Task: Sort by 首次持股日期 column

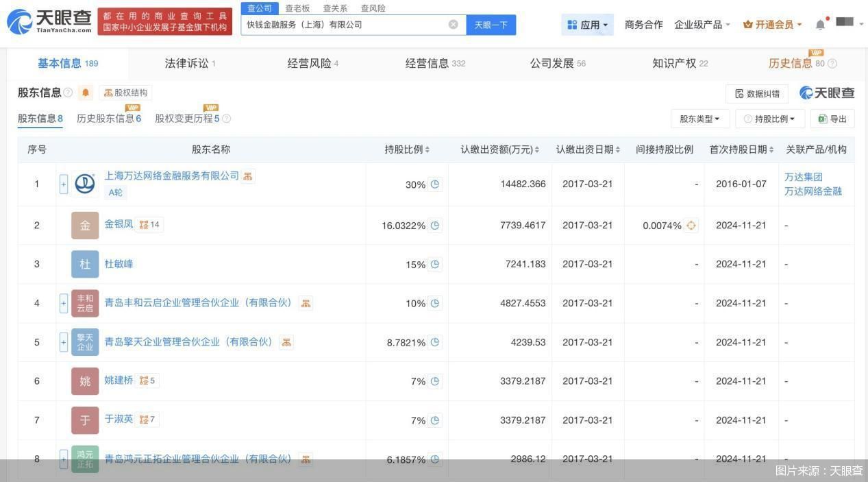Action: pyautogui.click(x=741, y=149)
